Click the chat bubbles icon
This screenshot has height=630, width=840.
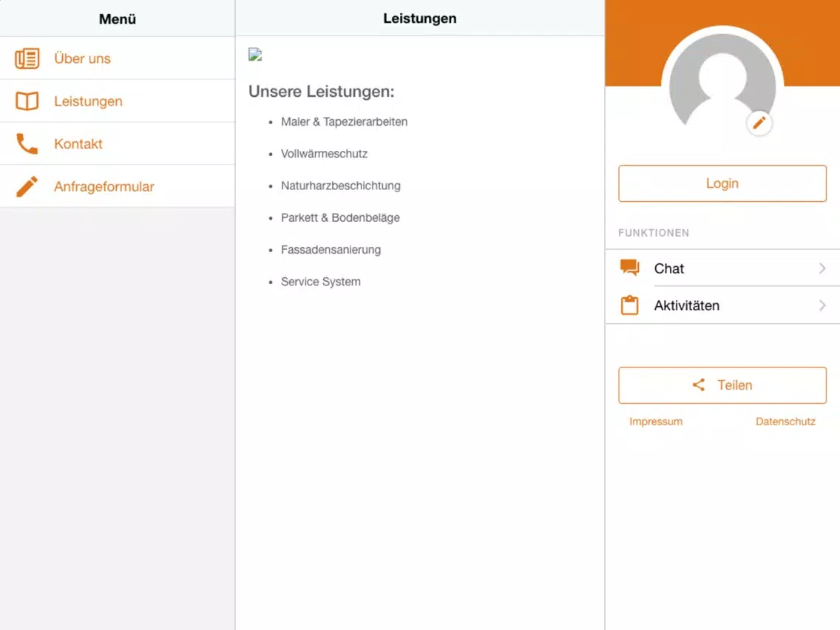point(629,268)
